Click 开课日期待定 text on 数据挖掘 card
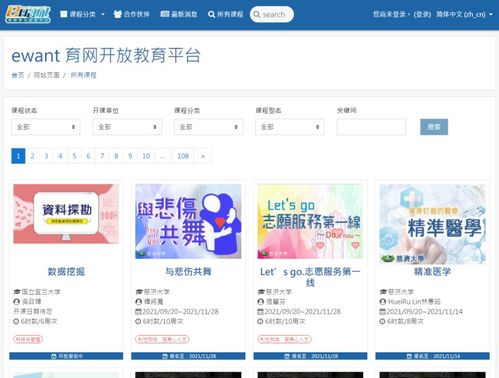 tap(33, 311)
